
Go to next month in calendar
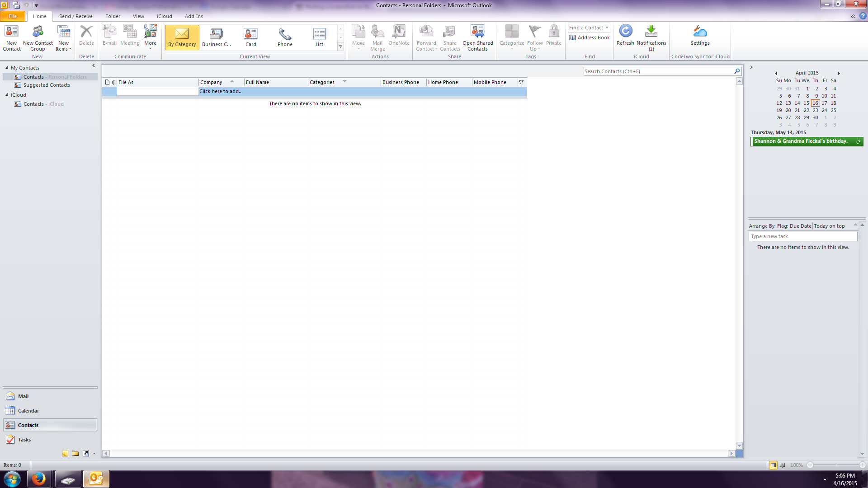coord(839,73)
